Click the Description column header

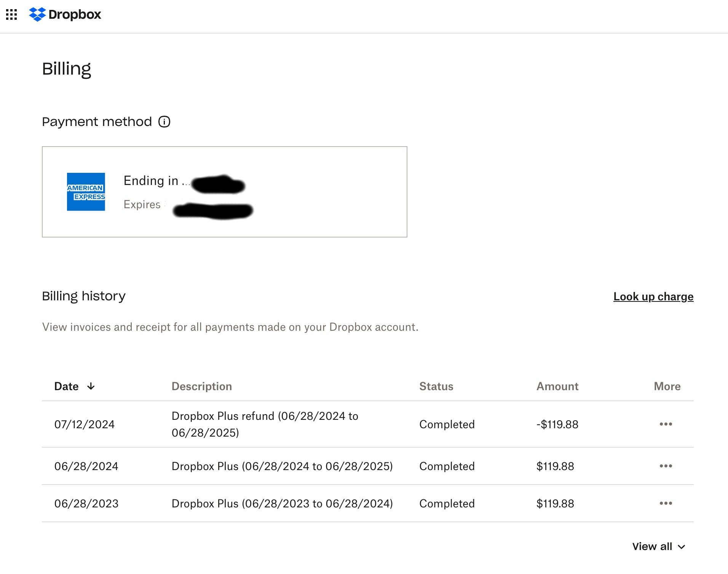point(202,386)
